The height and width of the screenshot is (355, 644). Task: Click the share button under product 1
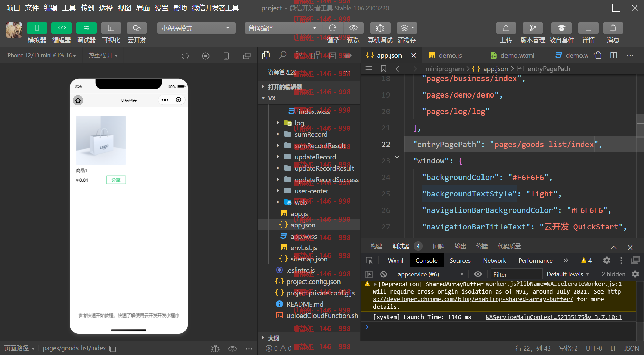tap(116, 180)
